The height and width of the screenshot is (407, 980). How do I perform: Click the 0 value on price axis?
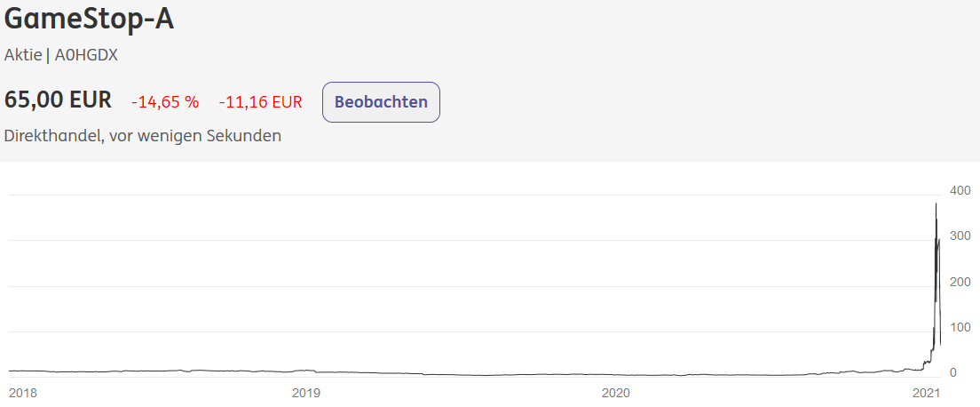click(953, 373)
